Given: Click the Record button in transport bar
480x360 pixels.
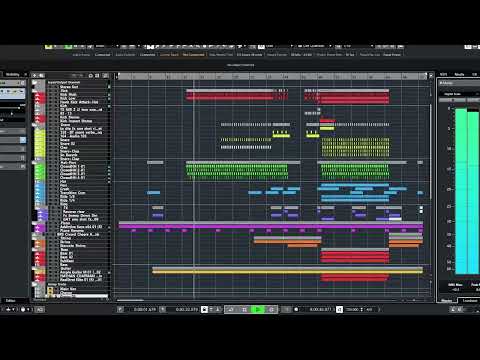Looking at the screenshot, I should click(x=271, y=309).
